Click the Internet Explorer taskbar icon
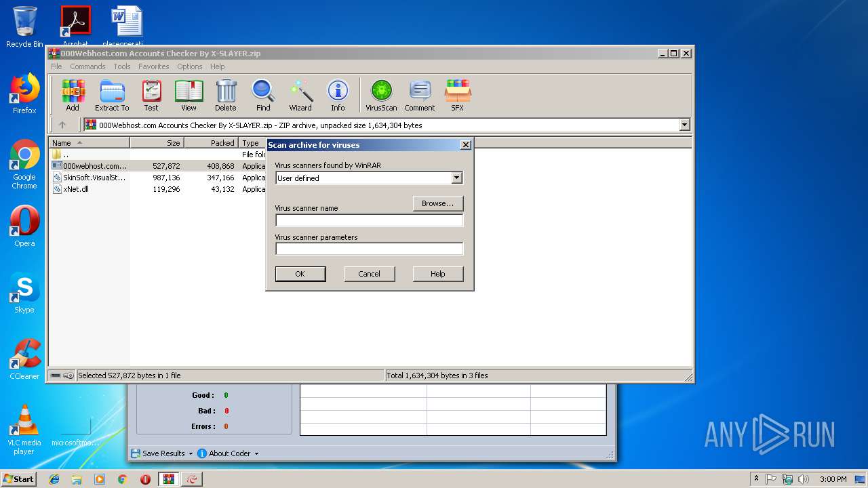868x488 pixels. pos(54,479)
